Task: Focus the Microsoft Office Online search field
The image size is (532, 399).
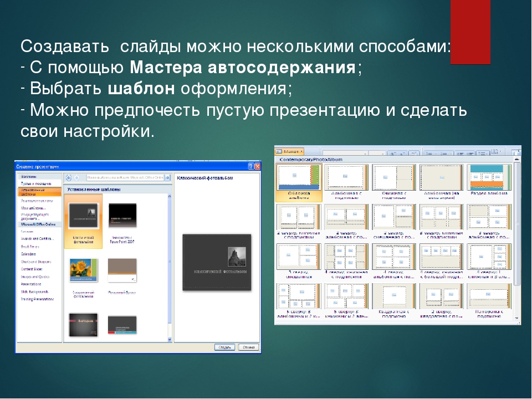Action: [125, 177]
